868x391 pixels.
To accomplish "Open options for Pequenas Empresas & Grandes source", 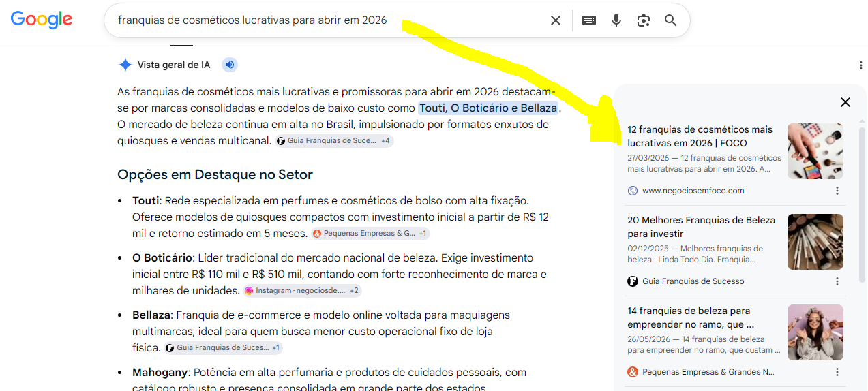I will [x=837, y=372].
